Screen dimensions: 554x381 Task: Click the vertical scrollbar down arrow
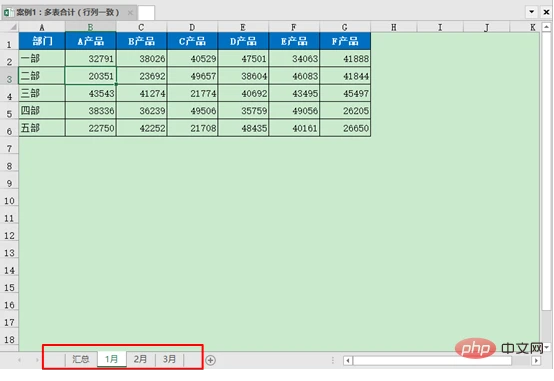[x=547, y=347]
